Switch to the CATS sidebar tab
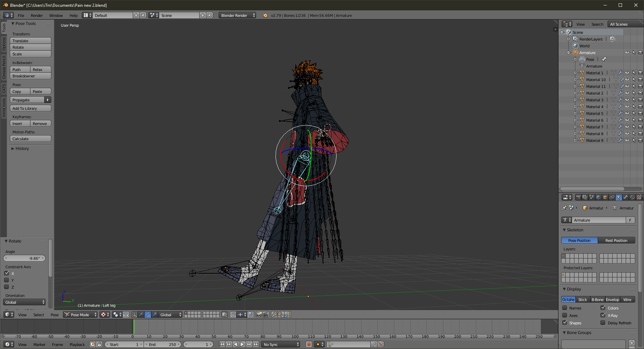644x349 pixels. tap(4, 89)
